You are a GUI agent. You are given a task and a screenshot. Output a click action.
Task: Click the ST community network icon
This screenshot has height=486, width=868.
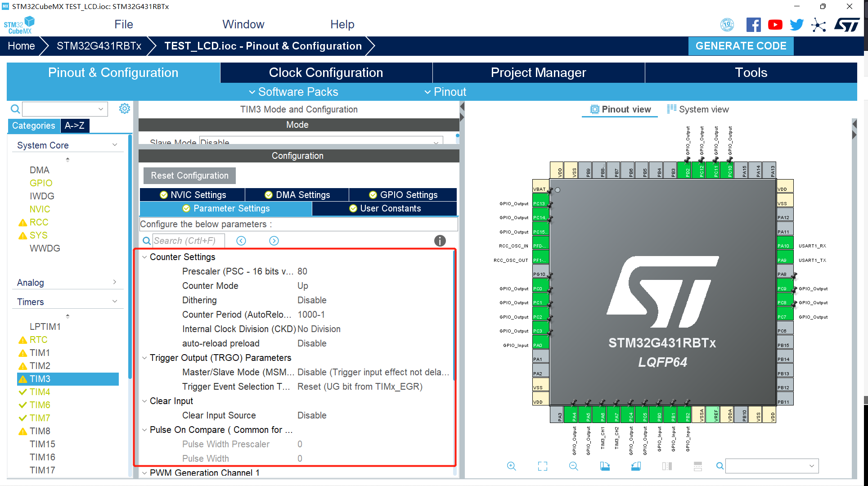point(819,25)
